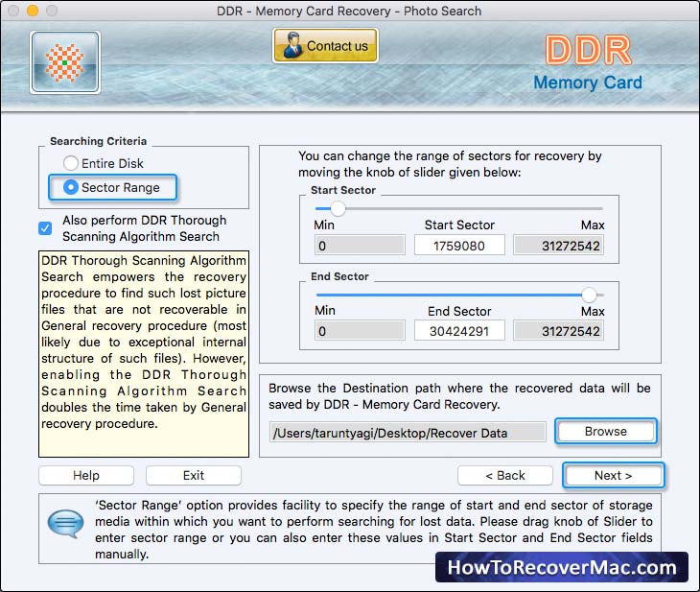The image size is (700, 592).
Task: Click the Start Sector Min field
Action: click(360, 246)
